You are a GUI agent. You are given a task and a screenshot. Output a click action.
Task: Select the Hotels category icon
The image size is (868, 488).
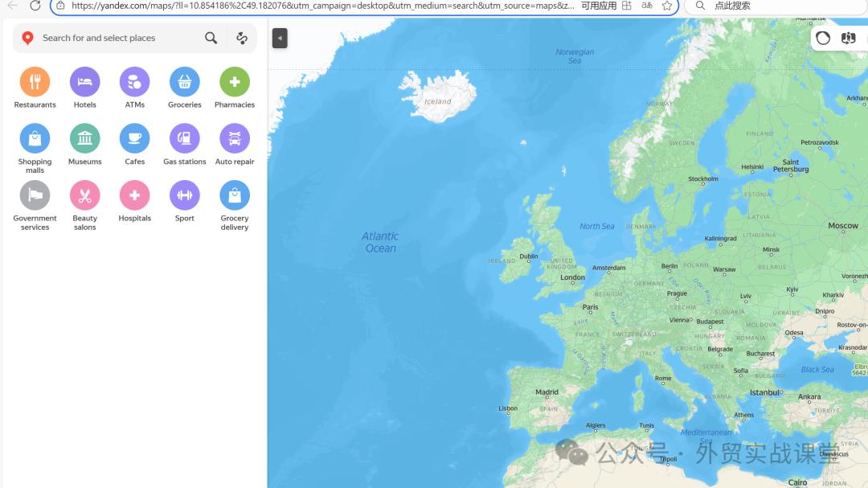pyautogui.click(x=84, y=82)
